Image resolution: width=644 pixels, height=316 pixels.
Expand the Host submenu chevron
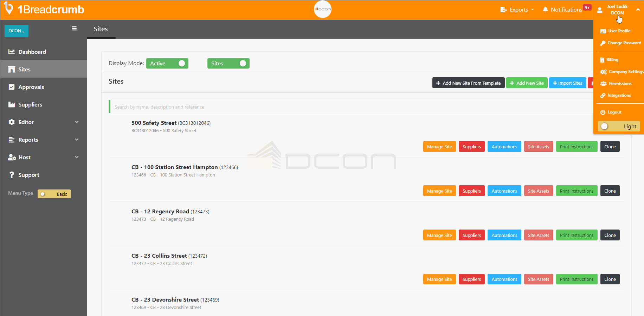click(x=77, y=157)
